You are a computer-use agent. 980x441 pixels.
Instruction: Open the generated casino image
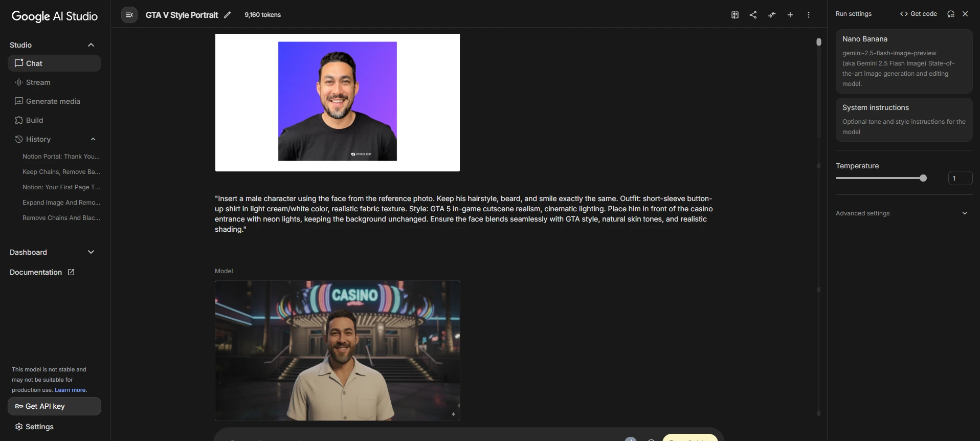pyautogui.click(x=338, y=350)
